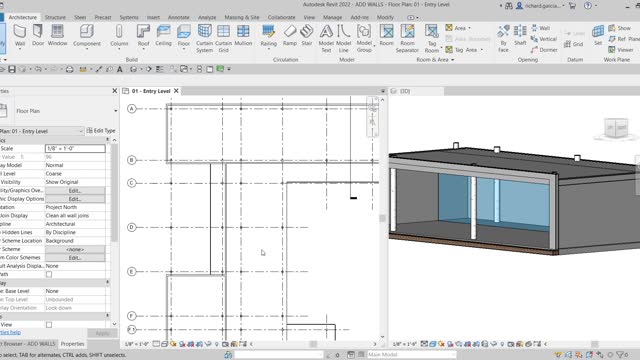Image resolution: width=640 pixels, height=360 pixels.
Task: Select the Wall tool
Action: pos(20,35)
